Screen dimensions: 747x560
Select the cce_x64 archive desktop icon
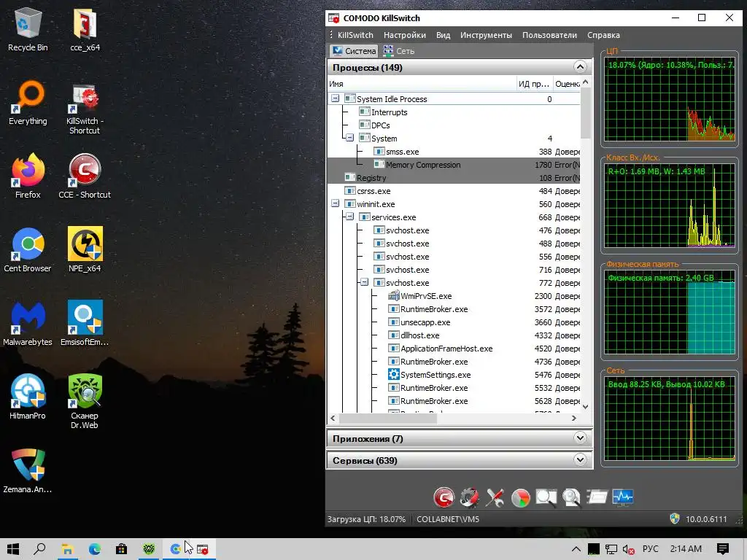click(x=85, y=31)
